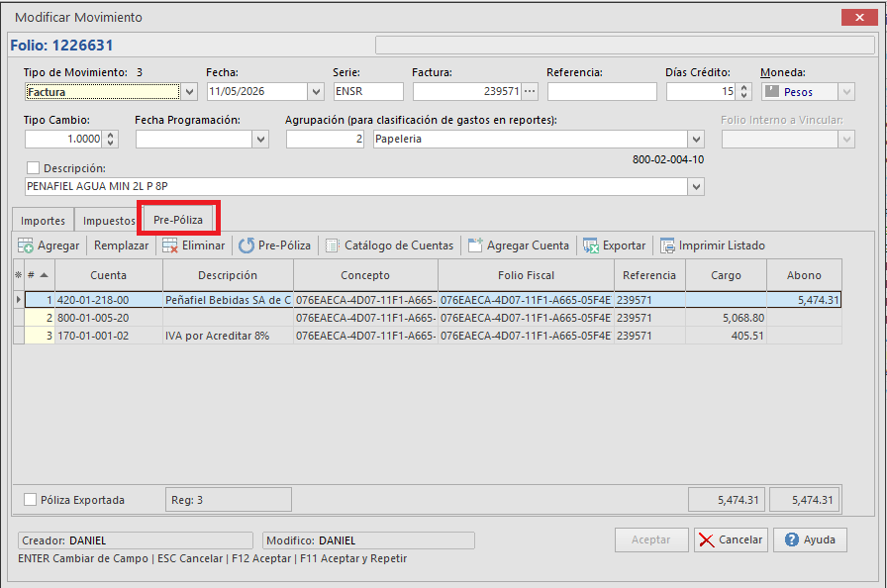Click the Ayuda question mark icon
The height and width of the screenshot is (588, 887).
(x=792, y=539)
